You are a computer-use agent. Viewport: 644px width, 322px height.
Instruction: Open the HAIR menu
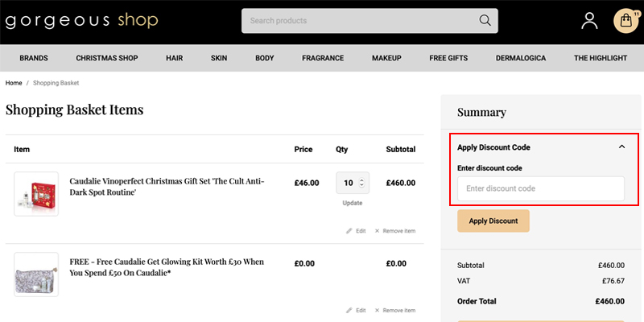[x=175, y=58]
